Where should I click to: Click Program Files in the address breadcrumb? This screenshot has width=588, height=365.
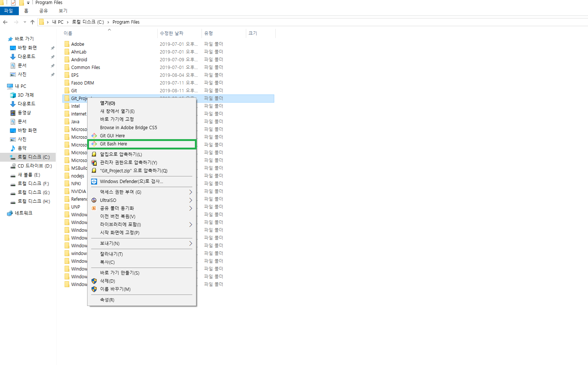(x=126, y=22)
